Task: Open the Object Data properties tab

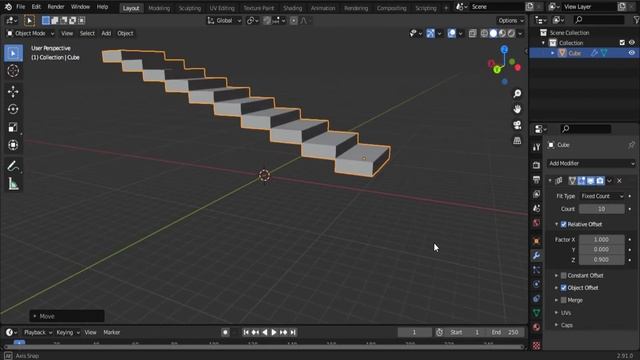Action: [x=536, y=313]
